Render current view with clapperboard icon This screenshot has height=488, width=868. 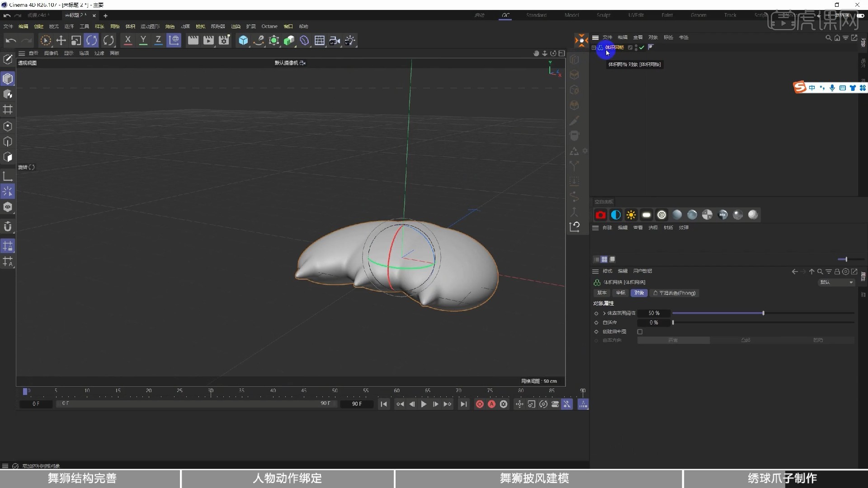pyautogui.click(x=193, y=41)
